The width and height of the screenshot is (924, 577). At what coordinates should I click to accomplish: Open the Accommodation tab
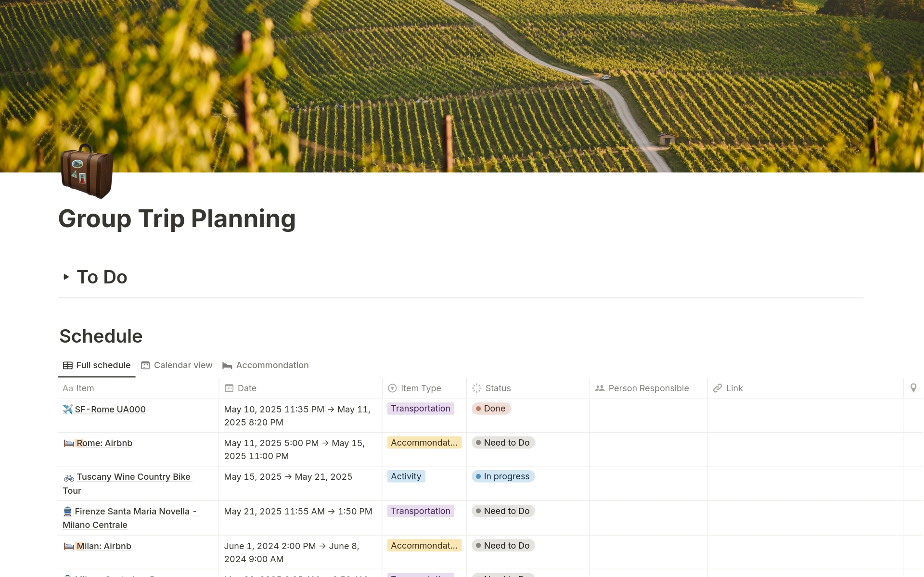tap(266, 365)
